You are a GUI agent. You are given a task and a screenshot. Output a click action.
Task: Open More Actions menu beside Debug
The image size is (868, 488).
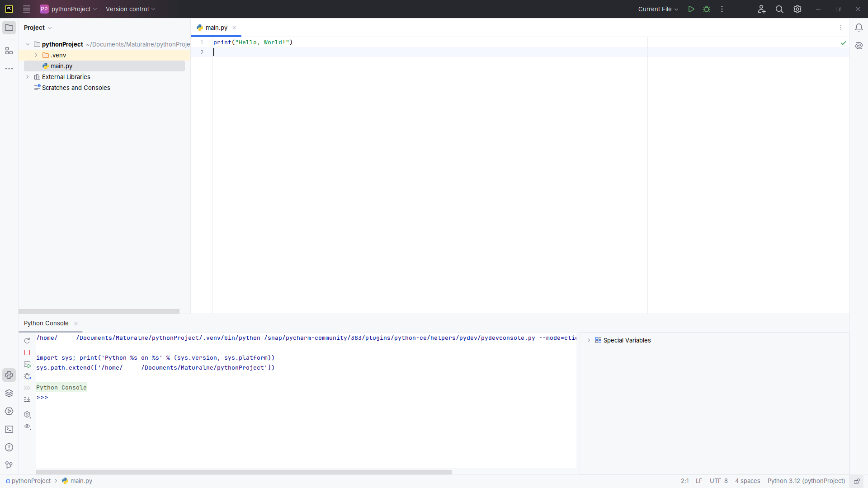[722, 9]
